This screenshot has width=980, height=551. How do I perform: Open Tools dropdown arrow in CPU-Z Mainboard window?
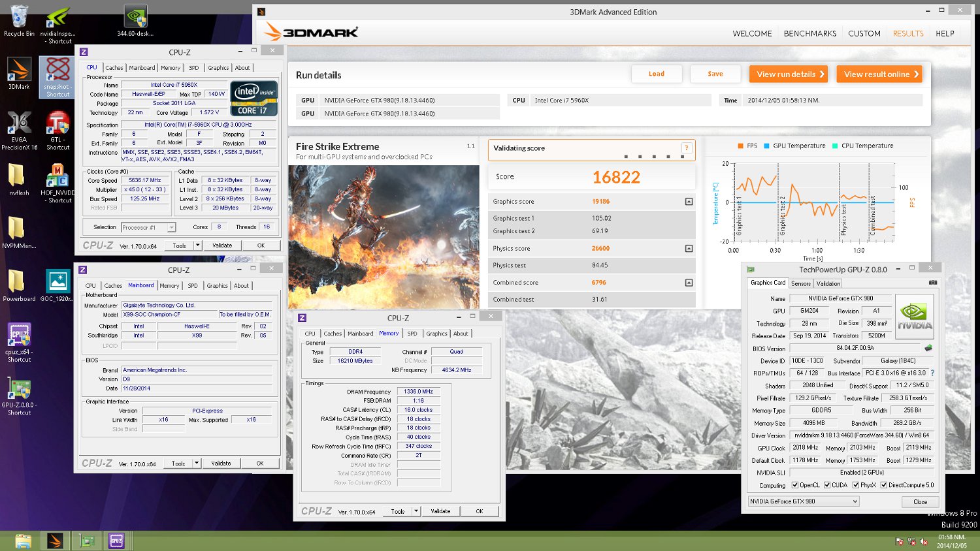[197, 464]
